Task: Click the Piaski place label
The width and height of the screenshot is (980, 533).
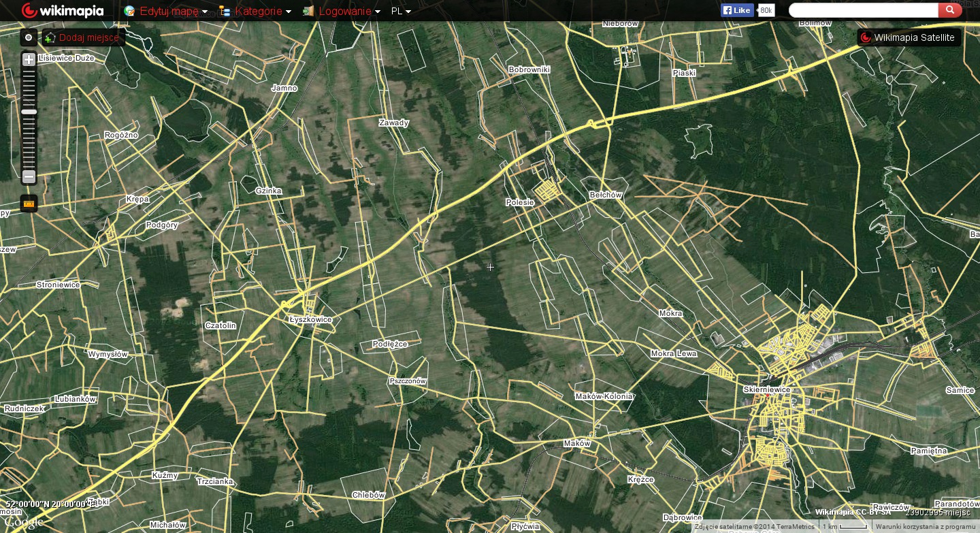Action: 684,73
